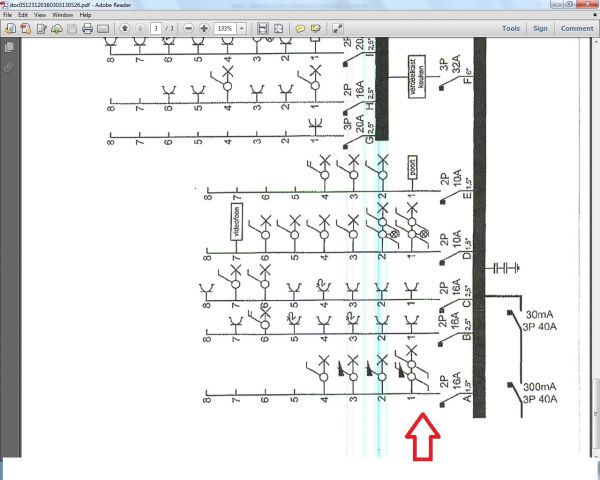Click the Save file floppy icon

(x=72, y=28)
